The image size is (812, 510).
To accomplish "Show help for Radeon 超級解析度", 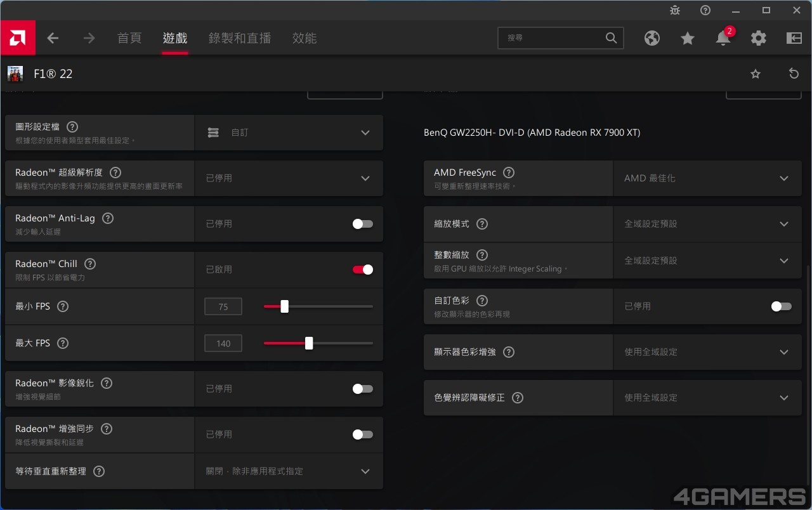I will (x=115, y=173).
